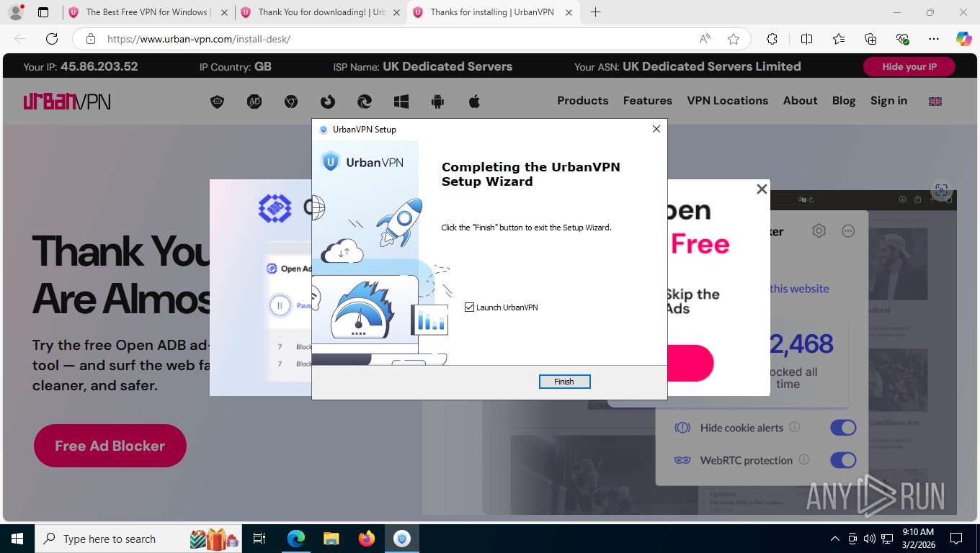This screenshot has height=553, width=980.
Task: Toggle the WebRTC protection switch
Action: point(843,460)
